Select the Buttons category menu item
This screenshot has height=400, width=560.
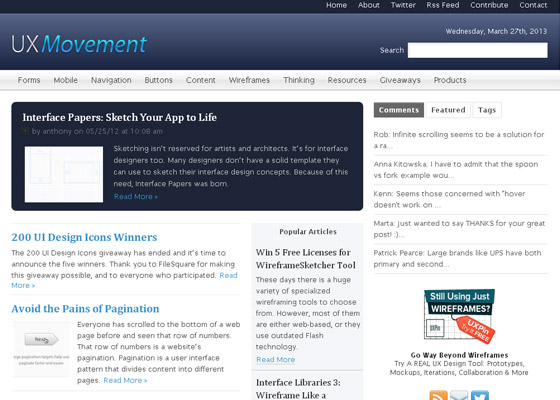point(158,80)
